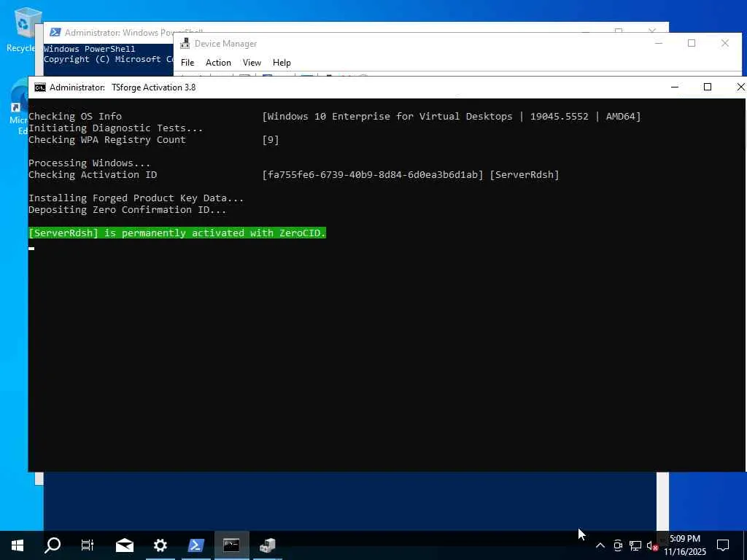747x560 pixels.
Task: Click the 'TSforge Activation 3.8' window title
Action: (x=153, y=87)
